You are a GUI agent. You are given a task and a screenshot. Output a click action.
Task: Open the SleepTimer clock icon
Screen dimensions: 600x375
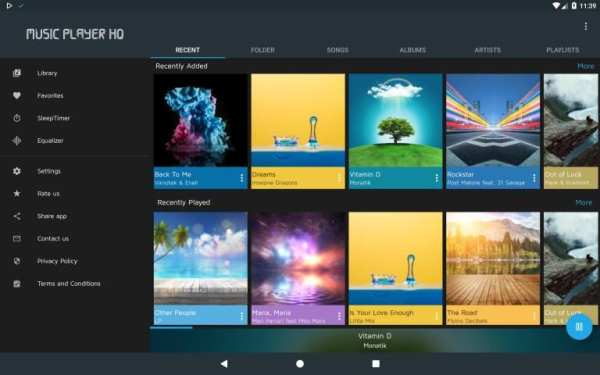point(17,118)
